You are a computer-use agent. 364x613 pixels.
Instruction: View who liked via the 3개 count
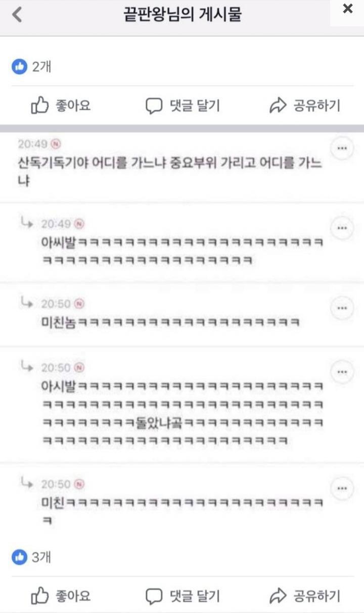[41, 558]
